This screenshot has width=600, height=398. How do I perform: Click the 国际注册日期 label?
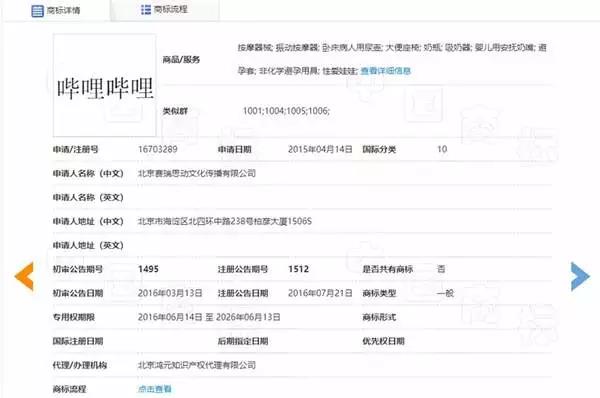pos(78,341)
